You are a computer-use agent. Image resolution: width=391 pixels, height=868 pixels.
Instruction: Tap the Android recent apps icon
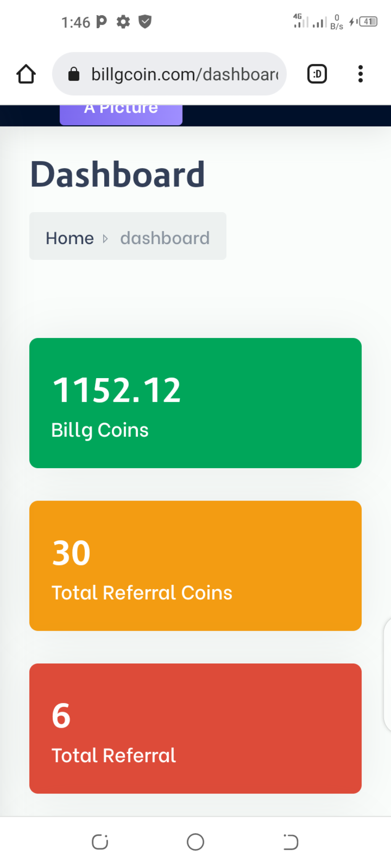(100, 842)
